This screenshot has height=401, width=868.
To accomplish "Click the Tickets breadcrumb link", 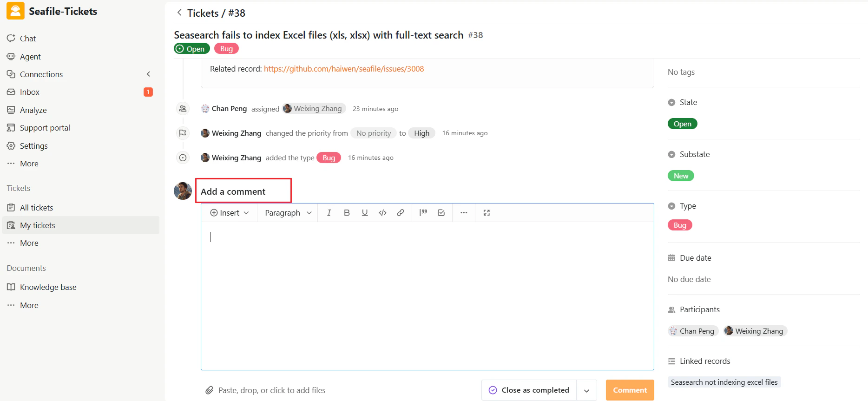I will (203, 13).
